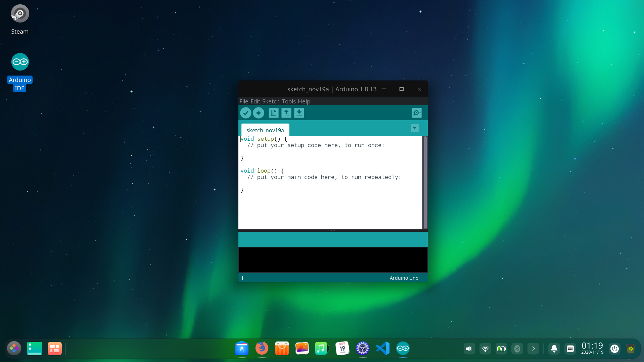Open the music player from the dock
The image size is (644, 362).
321,348
